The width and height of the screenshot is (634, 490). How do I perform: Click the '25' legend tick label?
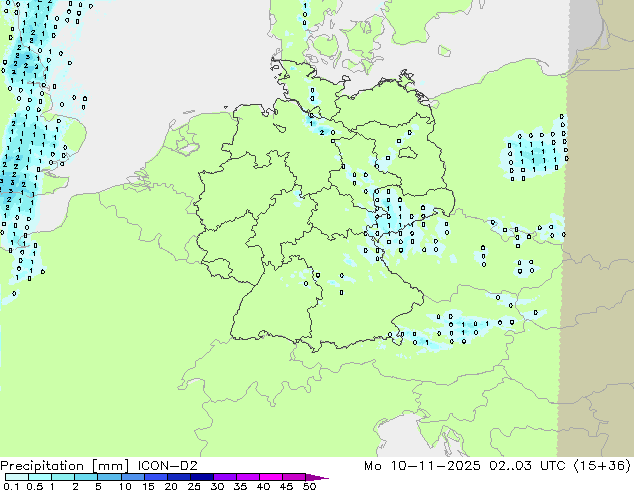[194, 486]
